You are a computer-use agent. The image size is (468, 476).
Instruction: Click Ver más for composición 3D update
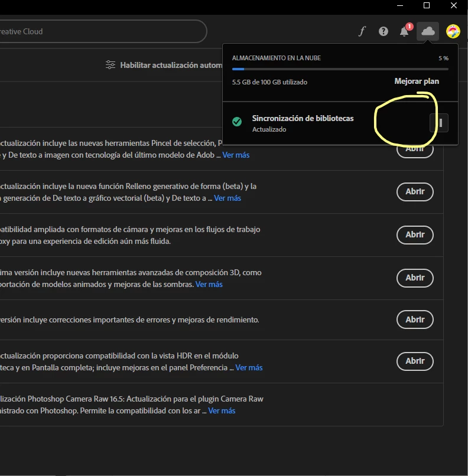(209, 284)
